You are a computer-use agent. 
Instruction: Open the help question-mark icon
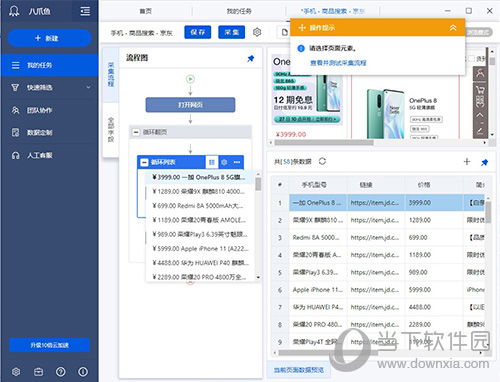tap(61, 371)
